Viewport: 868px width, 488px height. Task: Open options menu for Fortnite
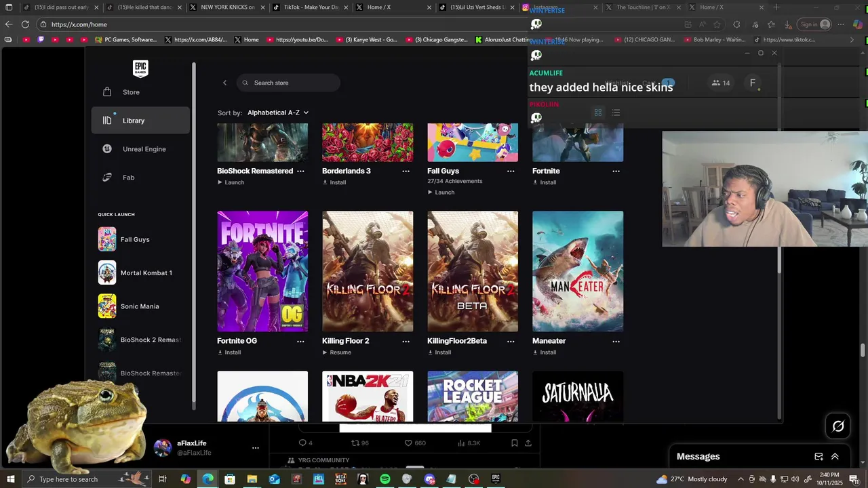616,171
